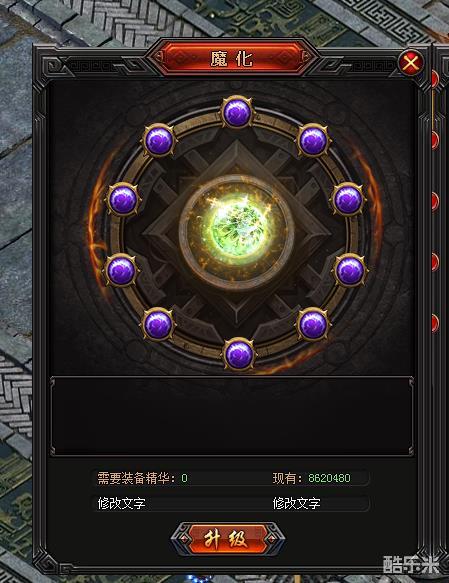
Task: Click the glowing green central orb
Action: pyautogui.click(x=237, y=233)
